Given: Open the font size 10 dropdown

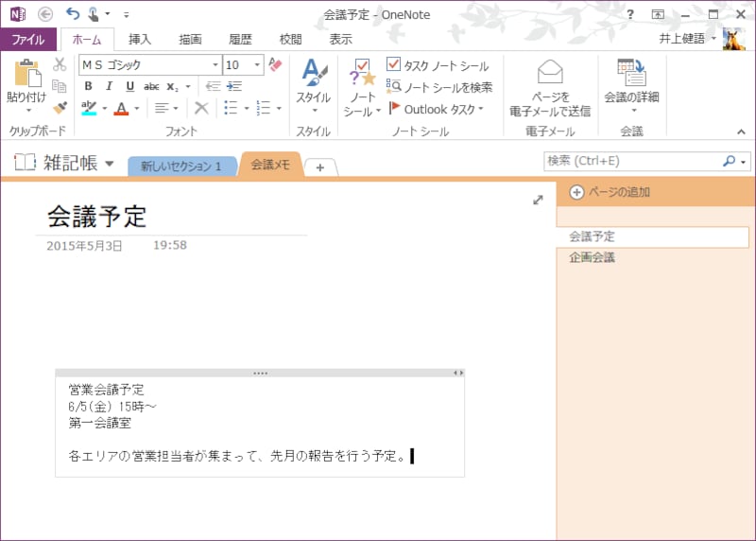Looking at the screenshot, I should (x=257, y=64).
